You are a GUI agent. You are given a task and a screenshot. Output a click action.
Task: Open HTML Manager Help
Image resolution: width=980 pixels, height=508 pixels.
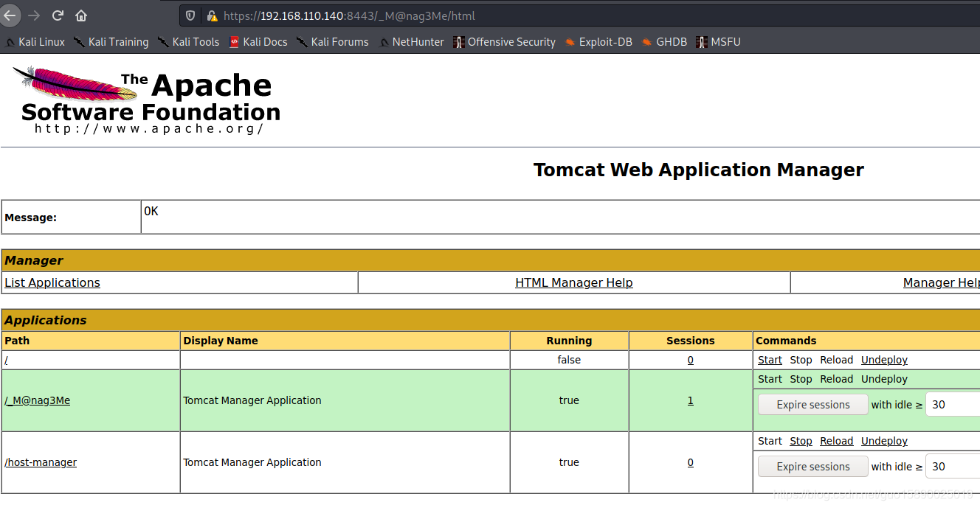click(574, 282)
